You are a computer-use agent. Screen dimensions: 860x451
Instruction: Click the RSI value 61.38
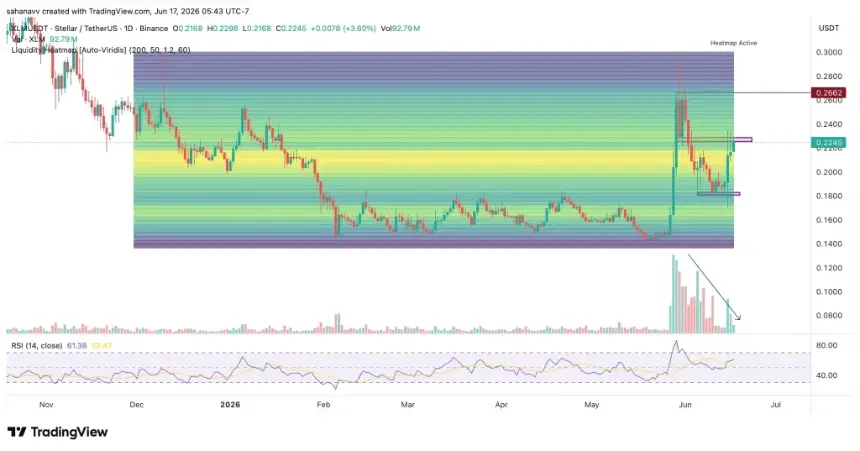pos(77,346)
